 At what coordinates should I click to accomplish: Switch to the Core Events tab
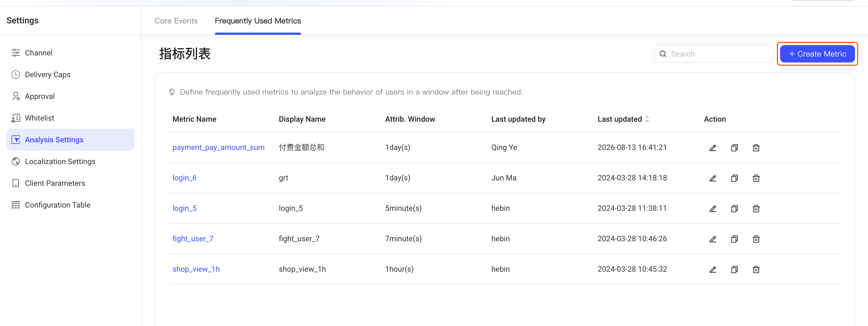coord(176,21)
